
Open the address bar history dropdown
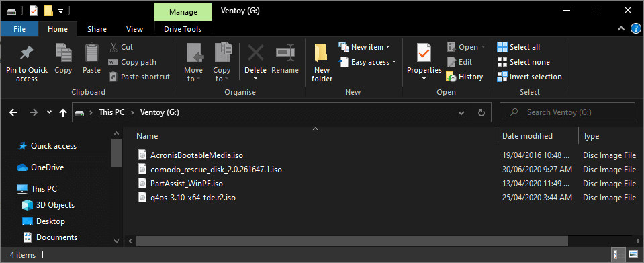pos(461,112)
